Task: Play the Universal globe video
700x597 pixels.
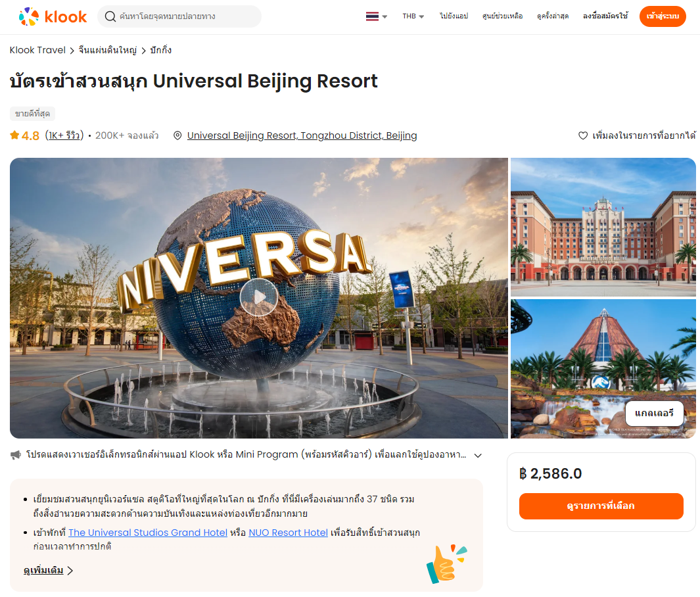Action: 259,297
